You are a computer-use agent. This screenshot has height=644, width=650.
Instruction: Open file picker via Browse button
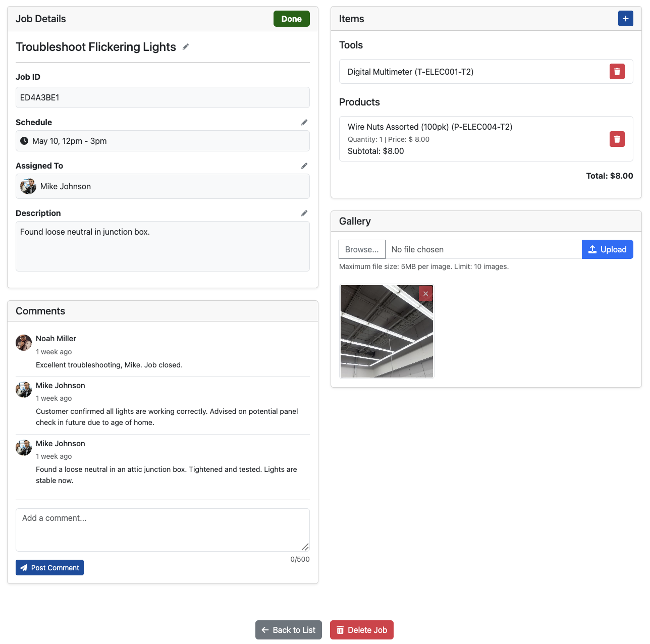click(x=361, y=249)
